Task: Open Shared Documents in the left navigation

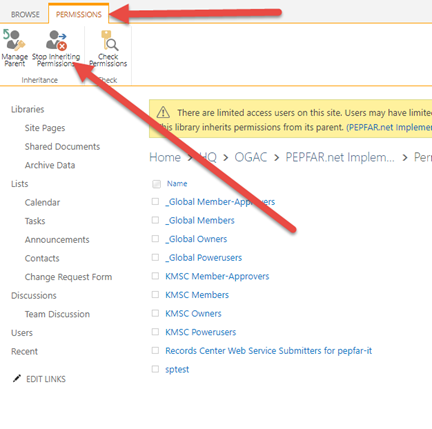Action: 62,147
